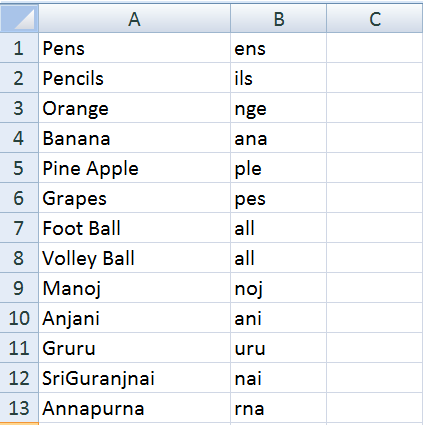Click cell containing Annapurna
432x425 pixels.
134,408
